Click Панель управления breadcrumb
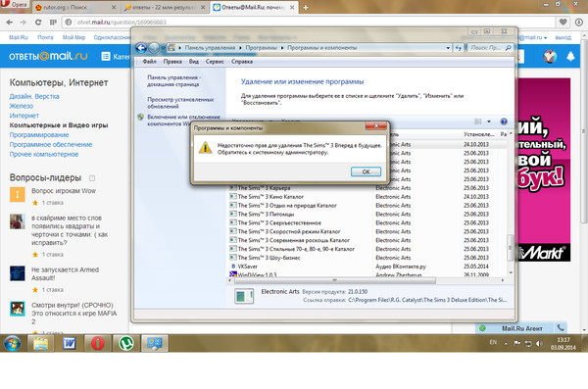Screen dimensions: 588x389 point(210,48)
